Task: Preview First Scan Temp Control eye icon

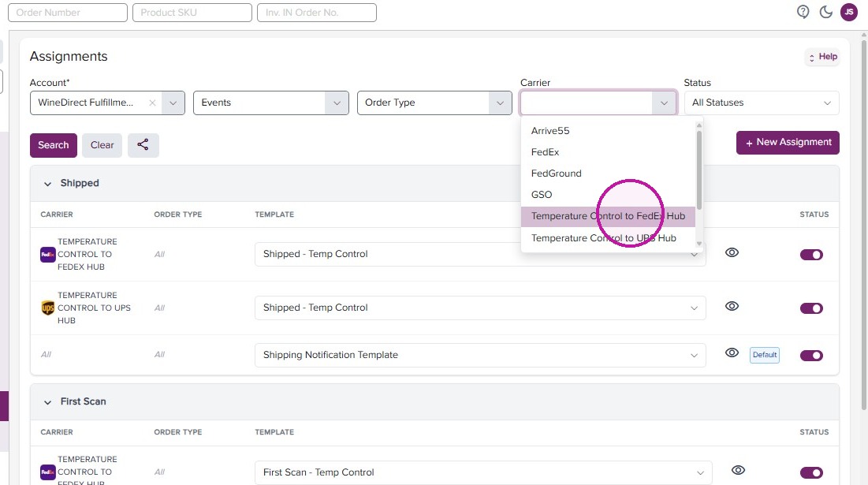Action: coord(738,470)
